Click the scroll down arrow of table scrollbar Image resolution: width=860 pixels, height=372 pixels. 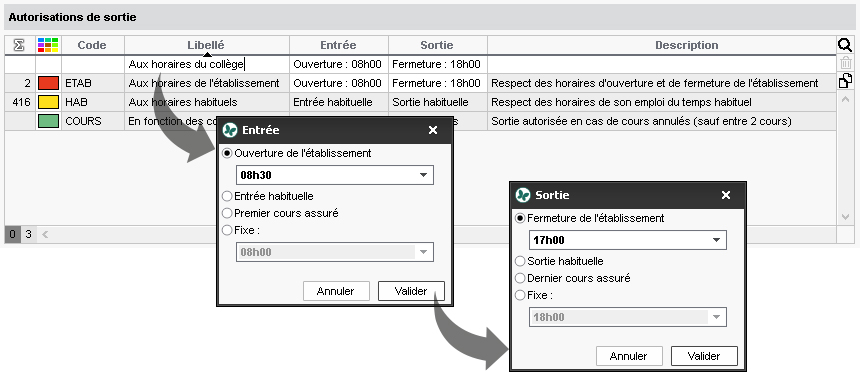(845, 217)
